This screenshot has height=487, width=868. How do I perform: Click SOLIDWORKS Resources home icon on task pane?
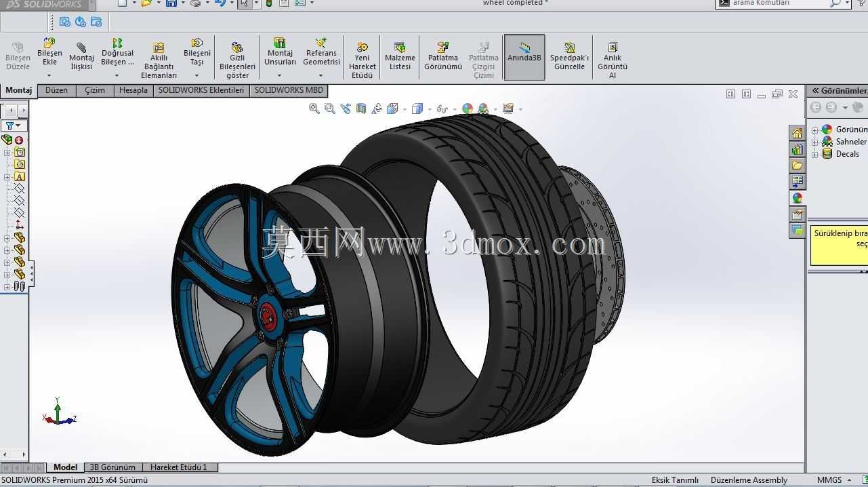(x=797, y=133)
